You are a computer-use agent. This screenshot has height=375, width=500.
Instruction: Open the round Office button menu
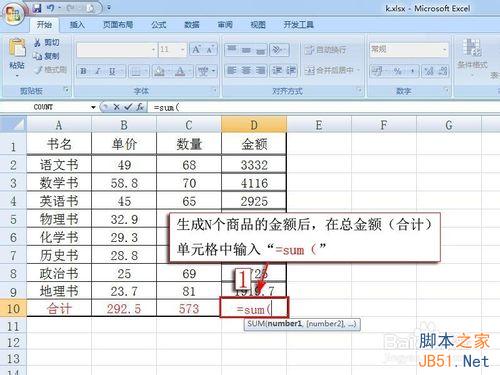pyautogui.click(x=13, y=14)
